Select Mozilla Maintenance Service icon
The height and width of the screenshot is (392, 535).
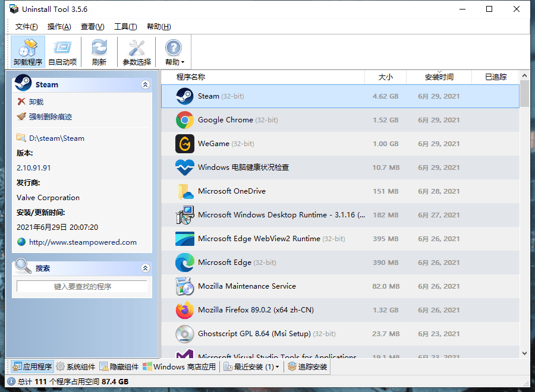click(185, 286)
